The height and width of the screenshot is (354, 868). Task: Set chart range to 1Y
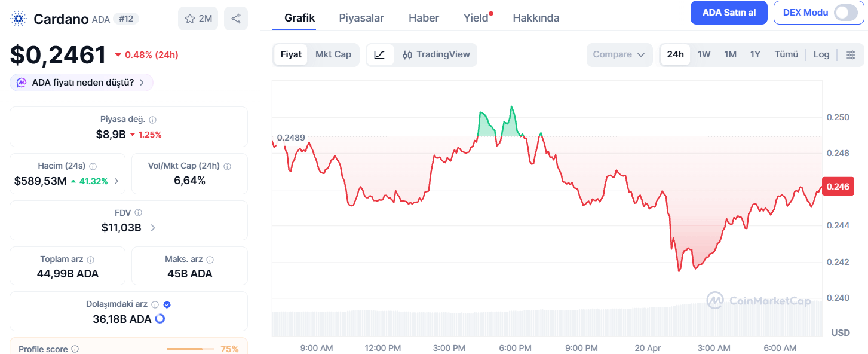tap(755, 54)
